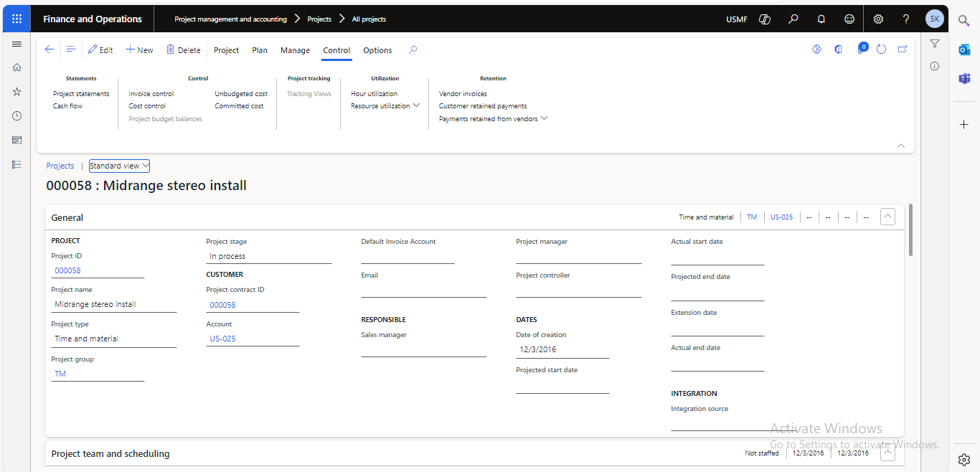Click the notifications bell icon
The width and height of the screenshot is (980, 472).
click(821, 19)
